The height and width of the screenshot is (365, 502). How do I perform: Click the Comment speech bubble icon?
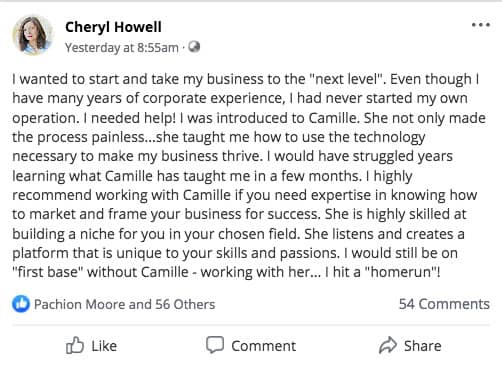[215, 345]
